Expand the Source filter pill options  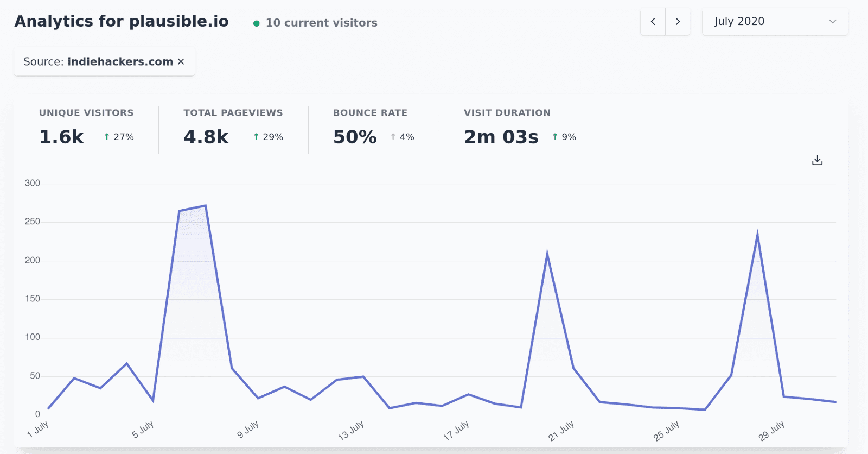pos(104,61)
